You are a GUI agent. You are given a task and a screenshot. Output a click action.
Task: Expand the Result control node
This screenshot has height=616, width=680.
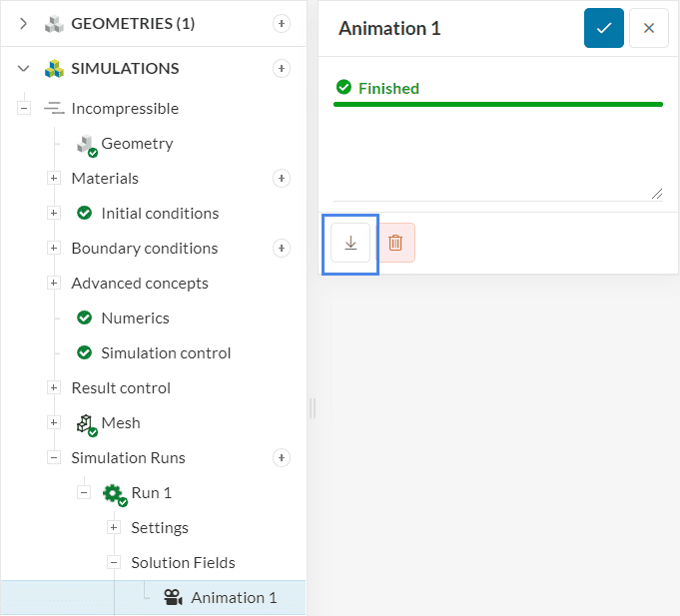point(54,388)
